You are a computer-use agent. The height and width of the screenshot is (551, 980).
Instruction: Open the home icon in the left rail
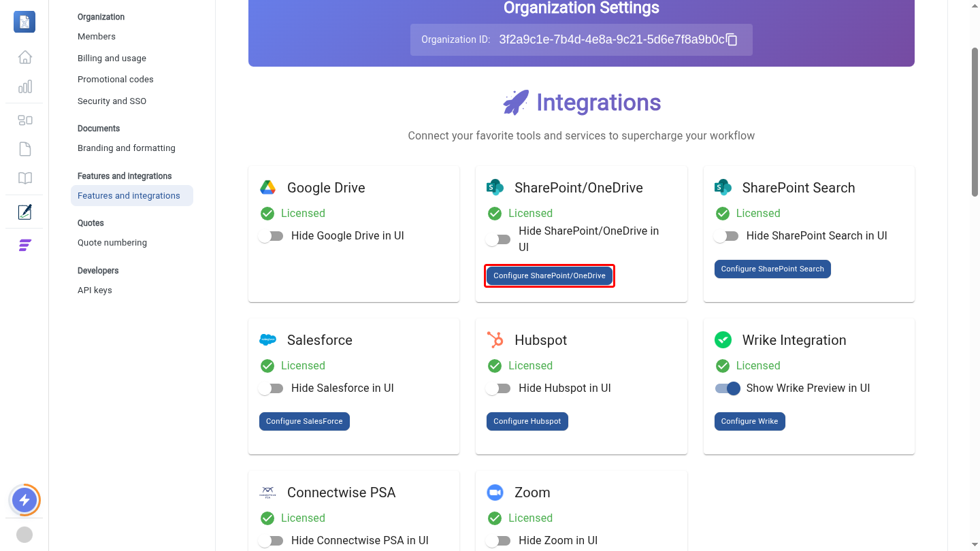tap(24, 57)
